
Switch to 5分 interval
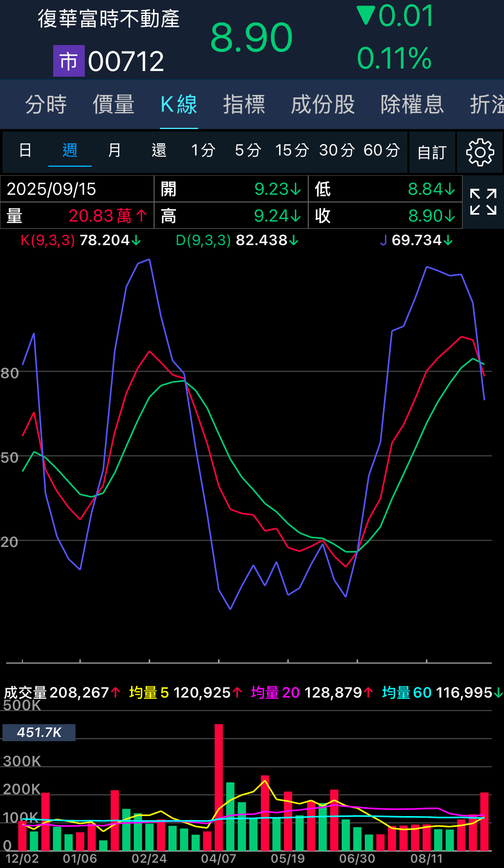tap(248, 150)
